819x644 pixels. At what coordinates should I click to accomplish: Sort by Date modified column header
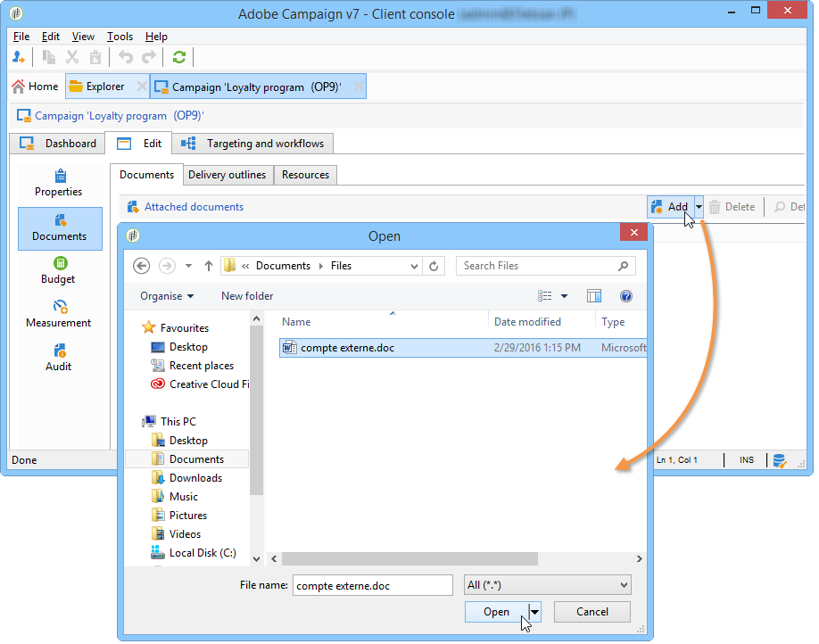click(x=542, y=322)
